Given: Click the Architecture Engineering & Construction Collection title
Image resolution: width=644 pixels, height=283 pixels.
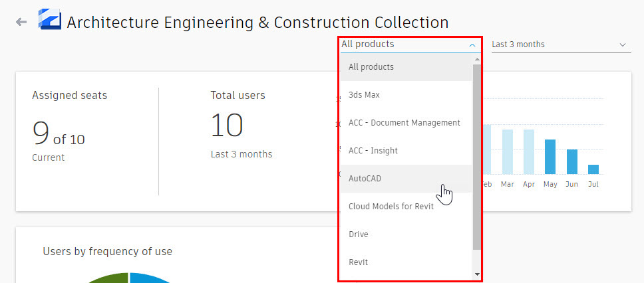Looking at the screenshot, I should (x=257, y=22).
